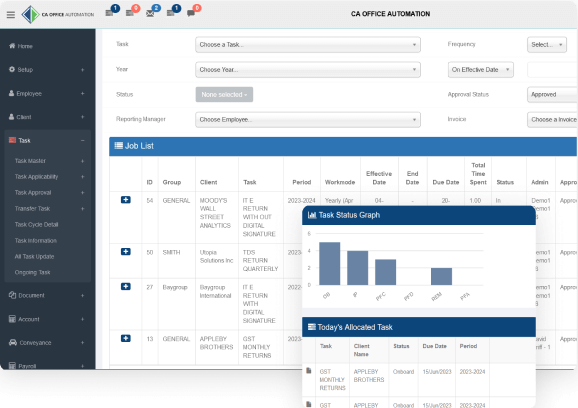Open Transfer Task submenu item

tap(32, 209)
